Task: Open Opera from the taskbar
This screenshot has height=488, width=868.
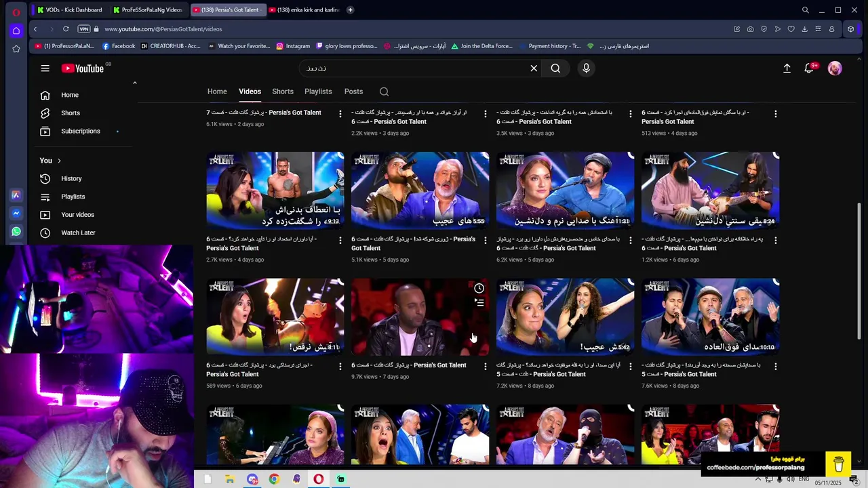Action: coord(318,479)
